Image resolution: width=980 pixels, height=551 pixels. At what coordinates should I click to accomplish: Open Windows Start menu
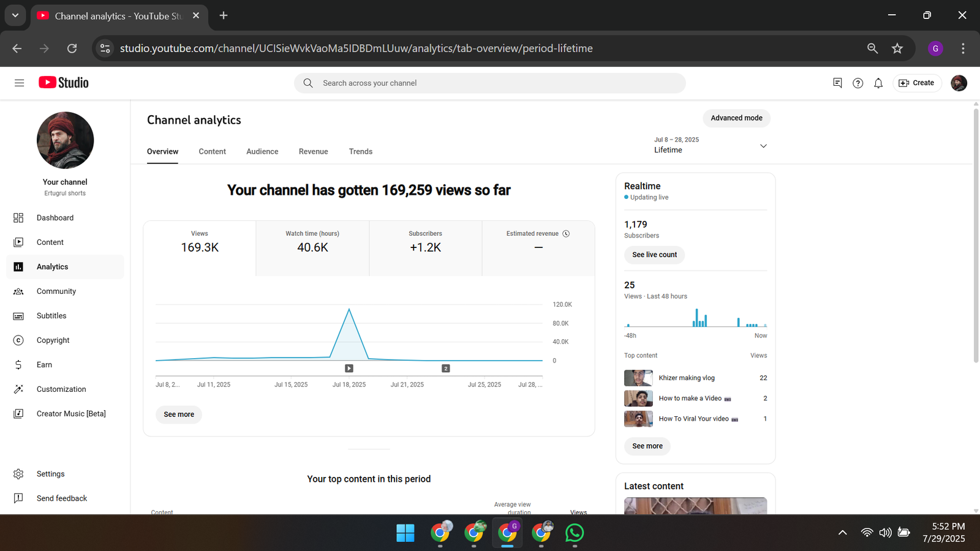[405, 533]
